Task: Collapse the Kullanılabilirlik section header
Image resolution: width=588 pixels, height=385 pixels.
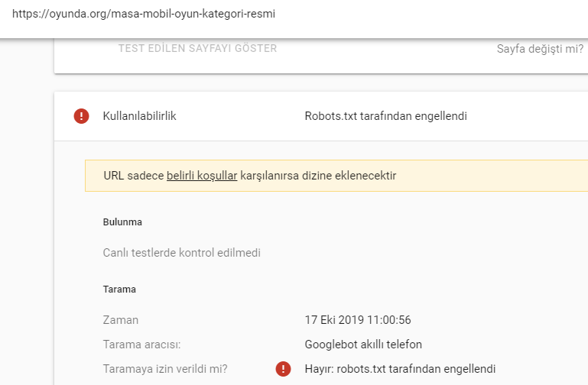Action: (321, 116)
